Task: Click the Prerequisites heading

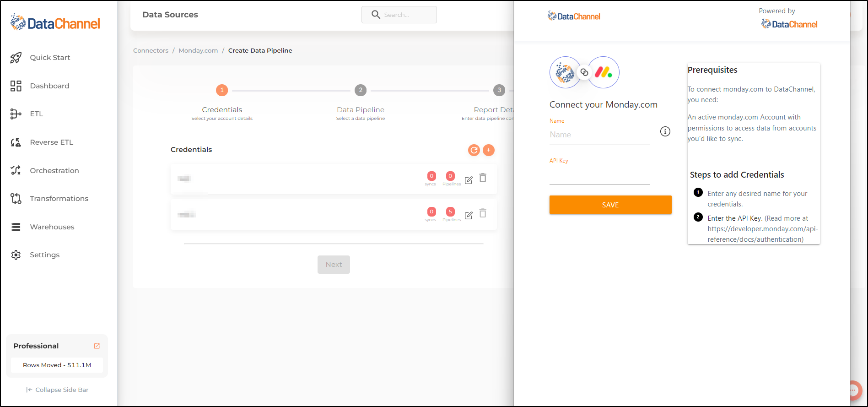Action: point(712,70)
